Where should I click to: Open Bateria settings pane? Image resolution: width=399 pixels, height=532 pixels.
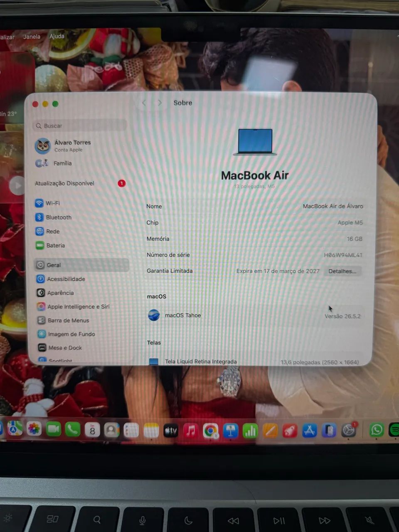tap(50, 246)
